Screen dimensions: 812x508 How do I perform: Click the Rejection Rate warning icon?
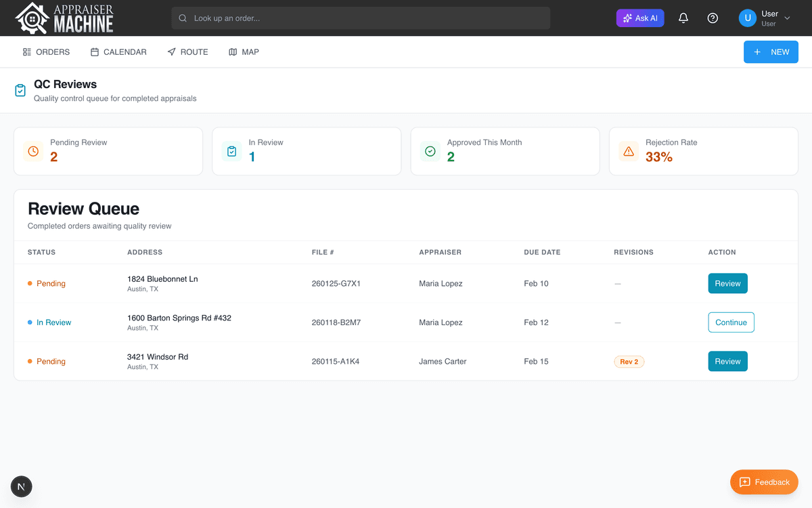(x=629, y=151)
